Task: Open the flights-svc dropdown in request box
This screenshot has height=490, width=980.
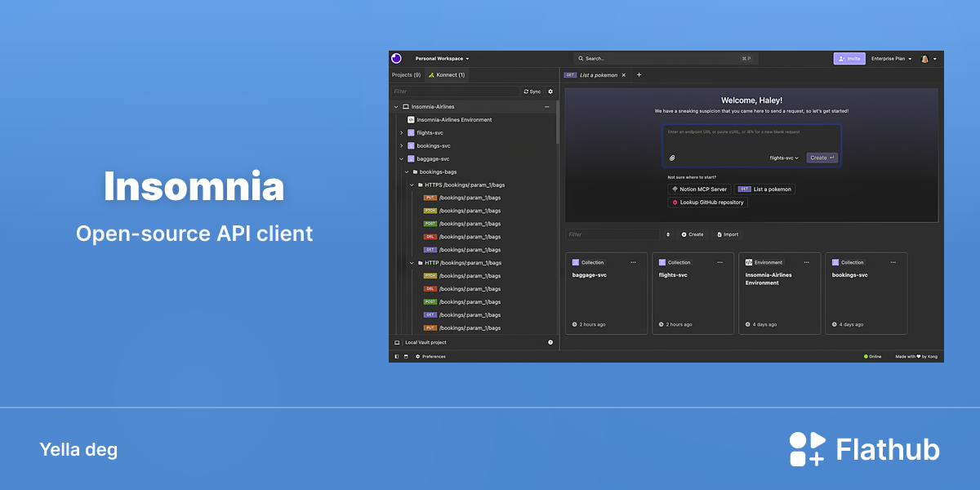Action: (784, 158)
